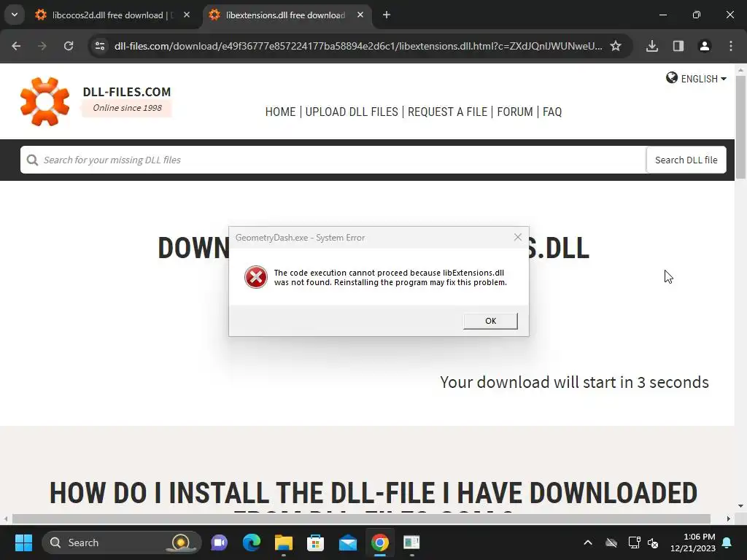Open the REQUEST A FILE link
This screenshot has height=560, width=747.
click(x=447, y=112)
